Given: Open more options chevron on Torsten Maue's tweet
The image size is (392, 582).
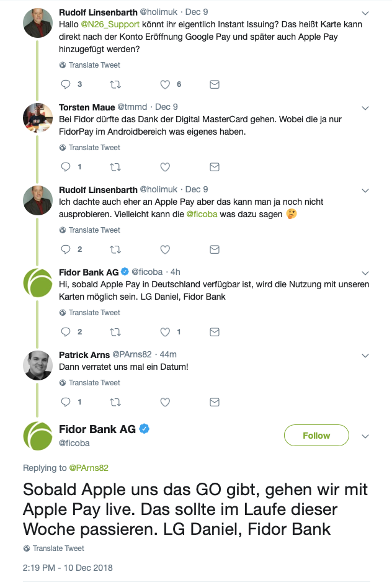Looking at the screenshot, I should (x=365, y=108).
